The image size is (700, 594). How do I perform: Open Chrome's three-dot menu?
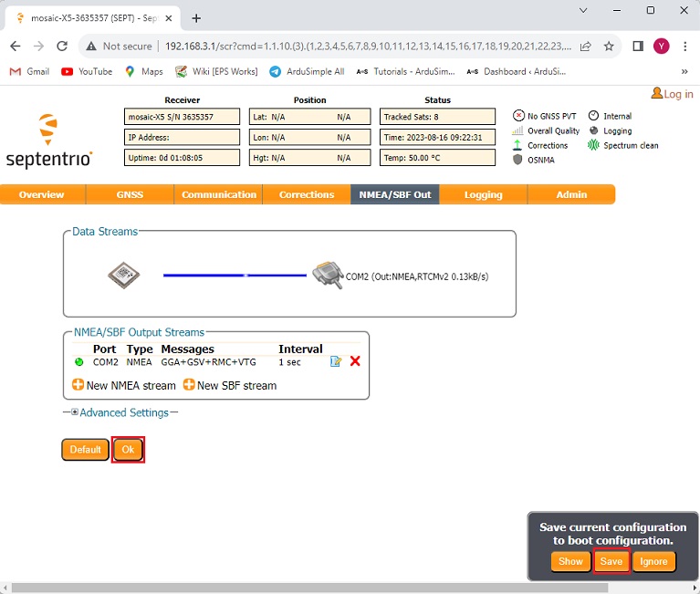[x=684, y=47]
